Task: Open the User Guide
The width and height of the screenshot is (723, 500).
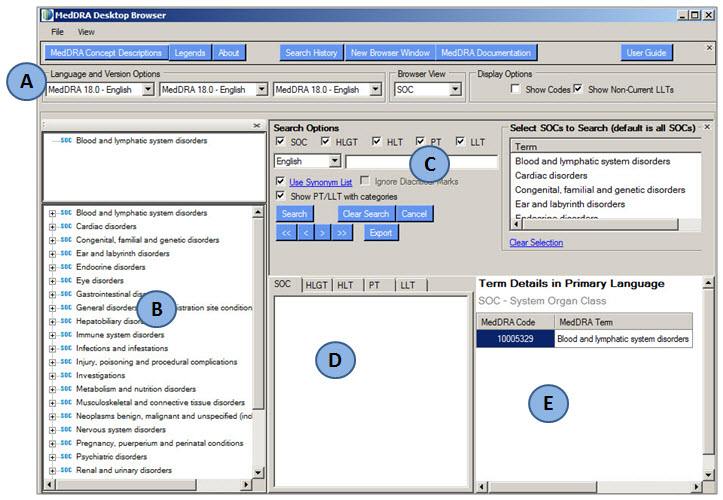Action: pos(646,53)
